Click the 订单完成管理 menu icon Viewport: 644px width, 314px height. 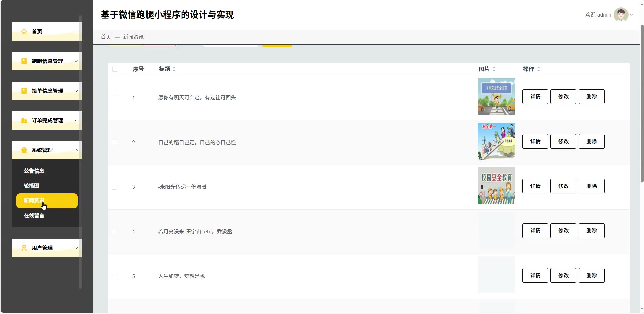coord(24,121)
